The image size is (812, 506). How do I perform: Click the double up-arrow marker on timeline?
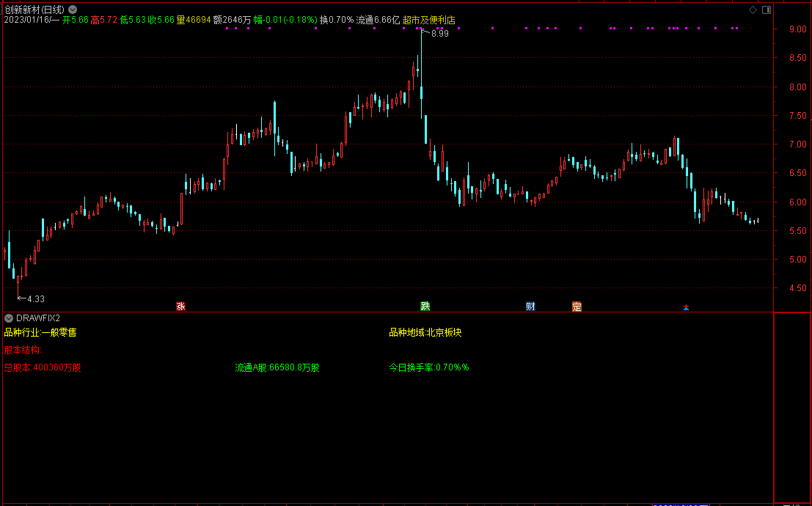(686, 308)
